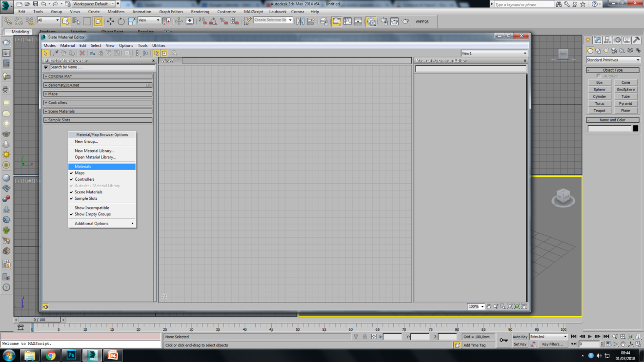Open the Modes menu in Slate editor
644x362 pixels.
click(49, 46)
